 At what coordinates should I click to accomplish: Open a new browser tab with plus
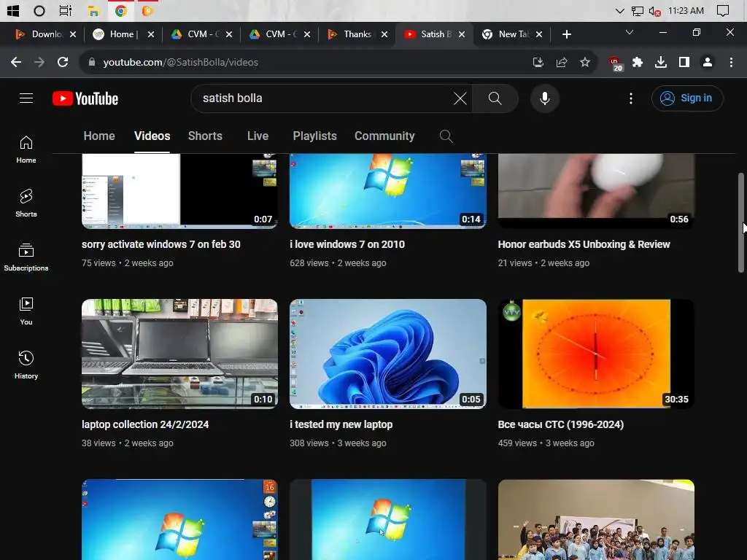click(x=566, y=34)
